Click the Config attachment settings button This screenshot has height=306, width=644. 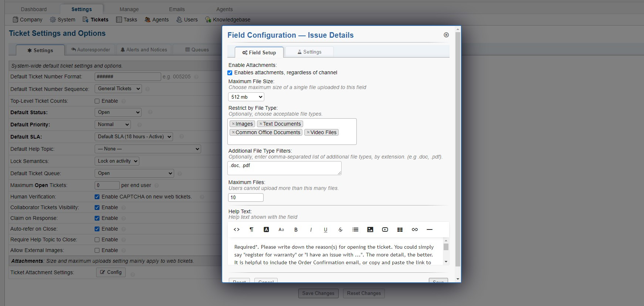(111, 272)
